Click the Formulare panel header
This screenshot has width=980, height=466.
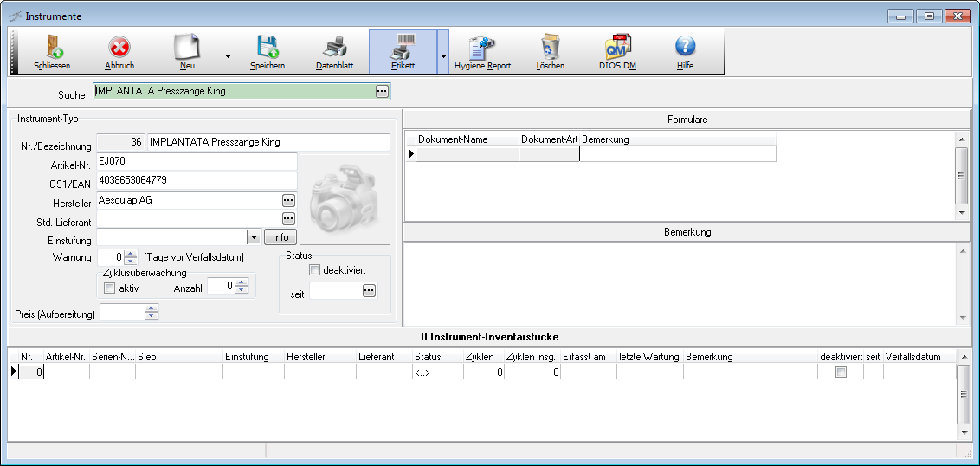(687, 119)
